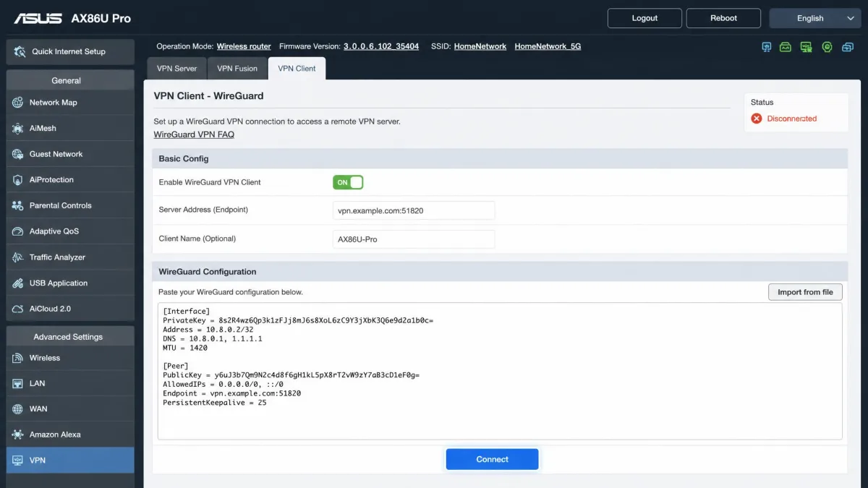This screenshot has height=488, width=868.
Task: Select the VPN Client tab
Action: [297, 69]
